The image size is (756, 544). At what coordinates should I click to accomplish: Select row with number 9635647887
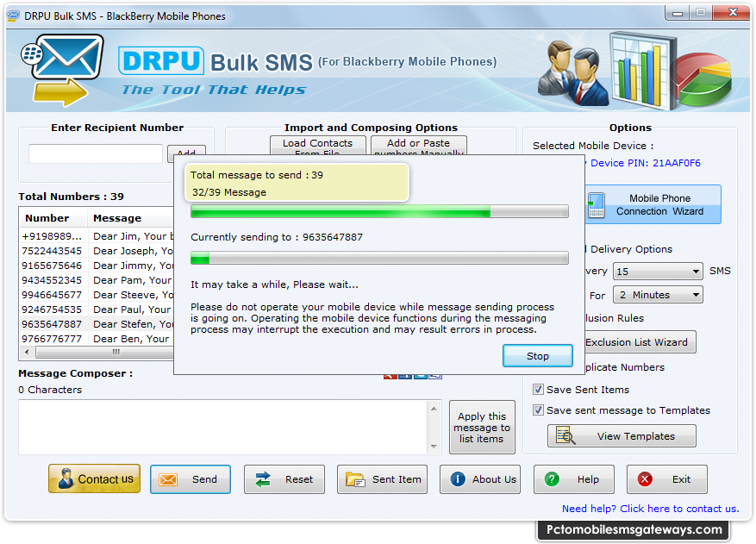[x=97, y=324]
